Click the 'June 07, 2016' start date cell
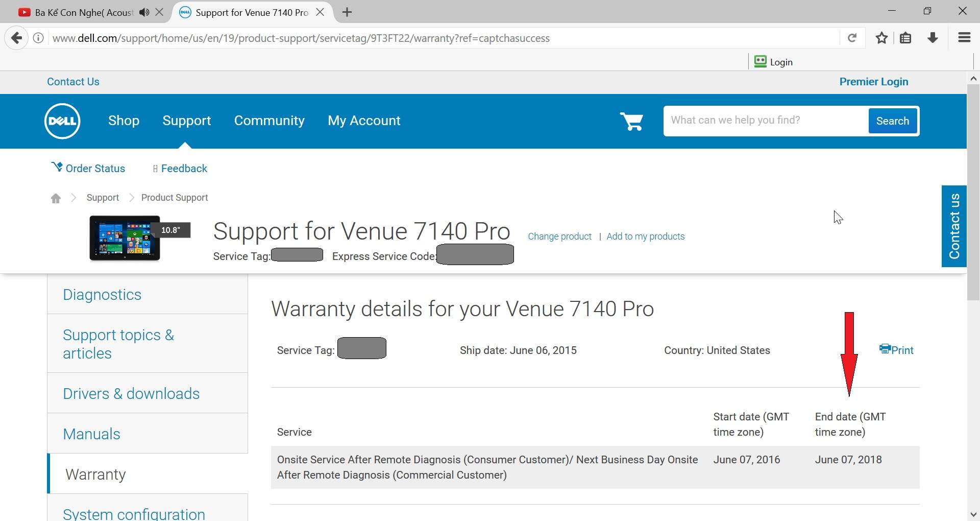 747,459
